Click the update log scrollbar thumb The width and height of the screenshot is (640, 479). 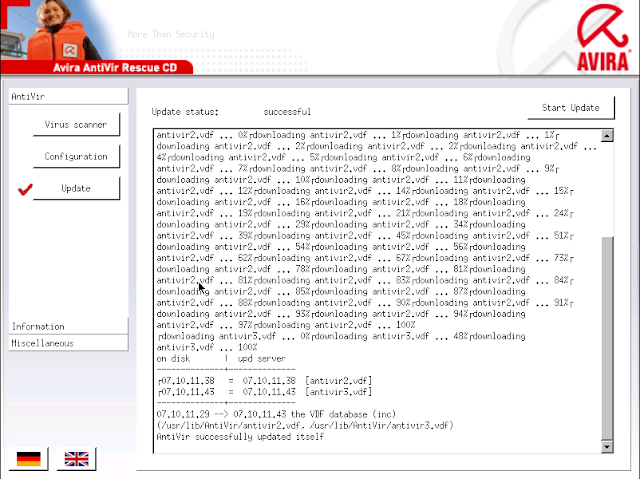[x=607, y=339]
